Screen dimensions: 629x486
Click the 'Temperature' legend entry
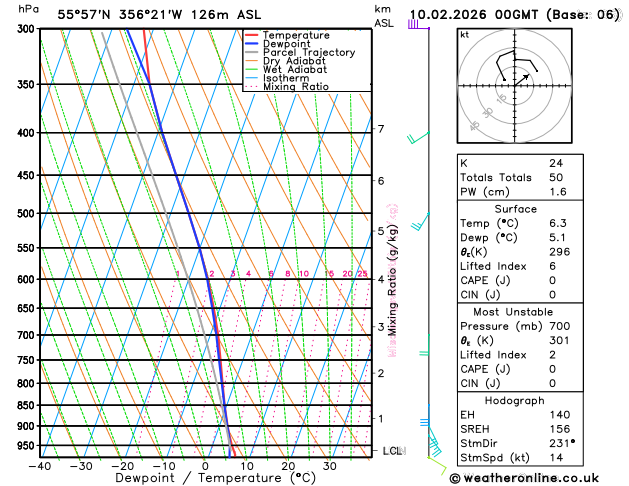click(287, 35)
